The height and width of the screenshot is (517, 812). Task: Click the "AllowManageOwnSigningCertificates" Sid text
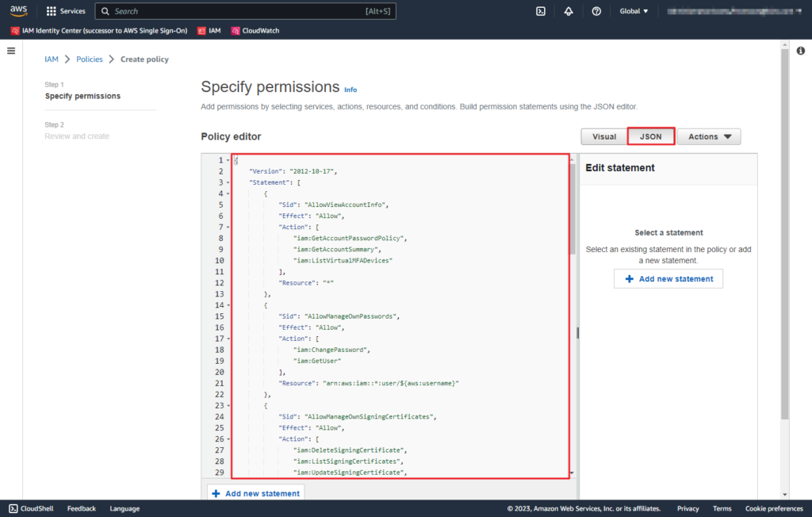(x=369, y=417)
